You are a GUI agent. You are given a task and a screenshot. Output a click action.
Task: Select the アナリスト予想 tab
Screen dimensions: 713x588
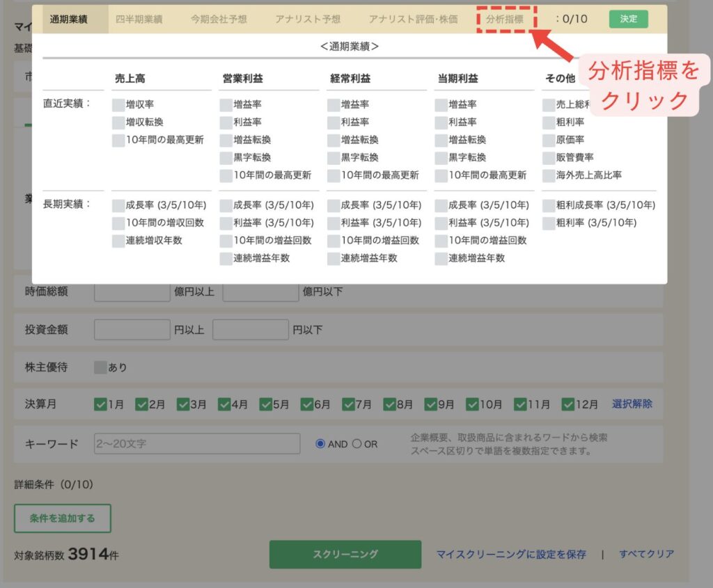[x=308, y=19]
